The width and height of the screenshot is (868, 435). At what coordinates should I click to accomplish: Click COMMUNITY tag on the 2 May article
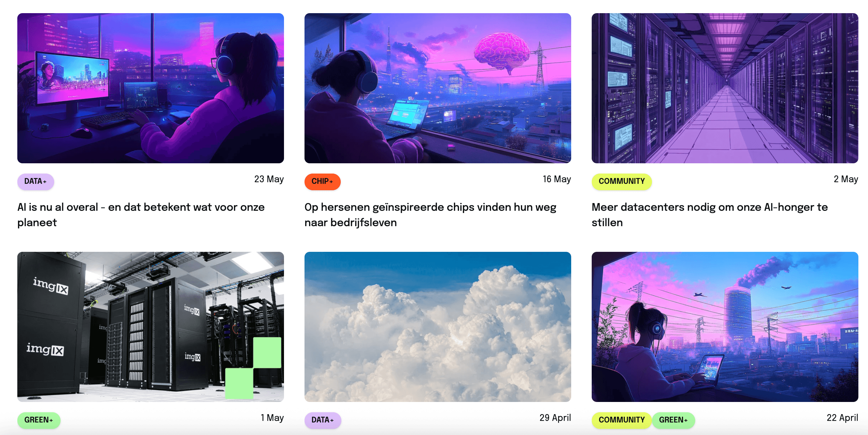pyautogui.click(x=621, y=182)
